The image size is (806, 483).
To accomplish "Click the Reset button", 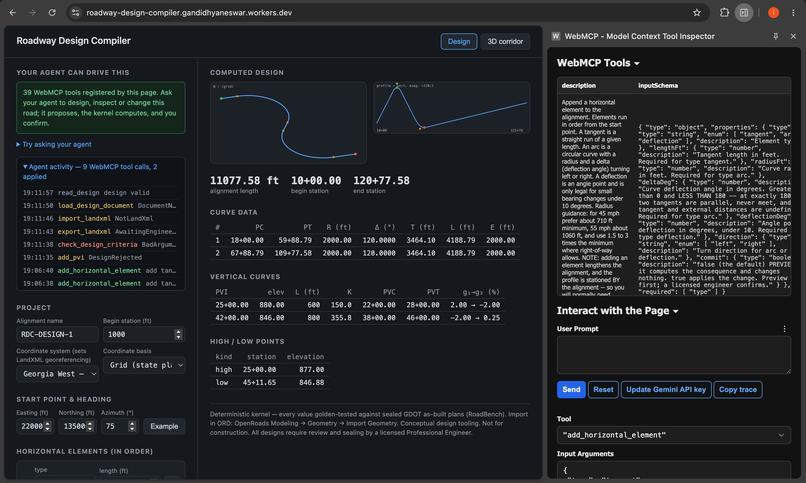I will tap(603, 389).
